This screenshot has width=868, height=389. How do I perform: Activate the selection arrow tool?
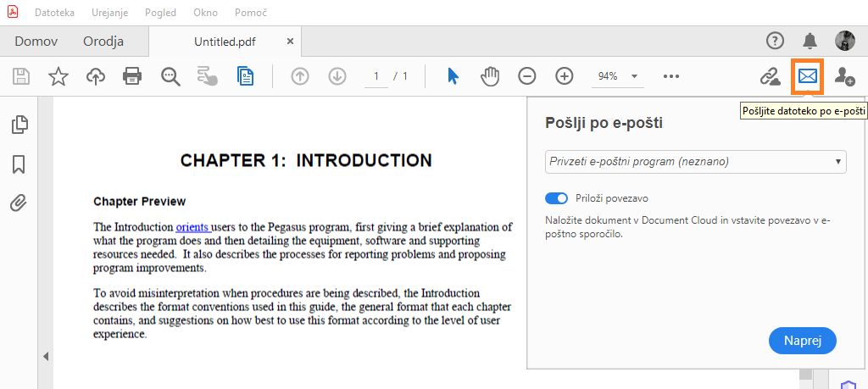pos(453,76)
